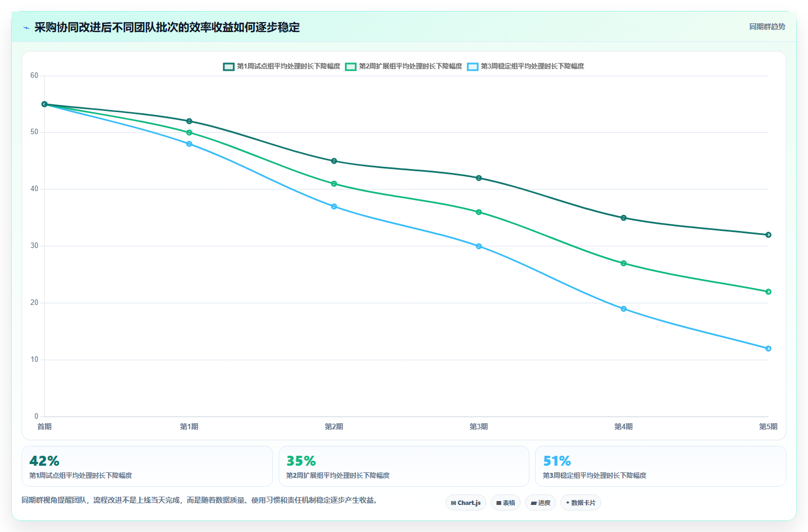Click the blue point at 第3期 (30)
808x532 pixels.
(479, 246)
